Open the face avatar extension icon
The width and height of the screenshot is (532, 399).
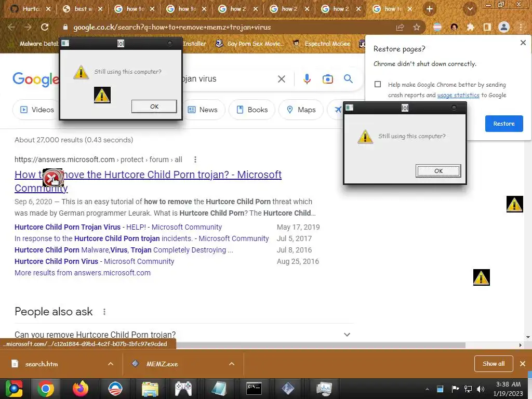click(454, 27)
